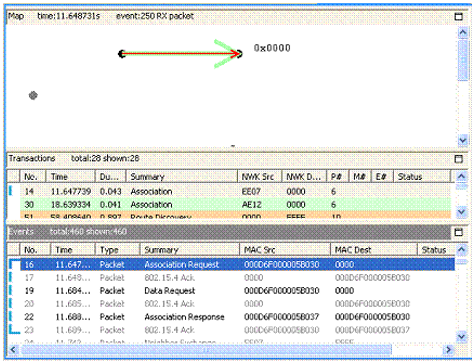
Task: Click Map pane scroll down arrow
Action: coord(463,140)
